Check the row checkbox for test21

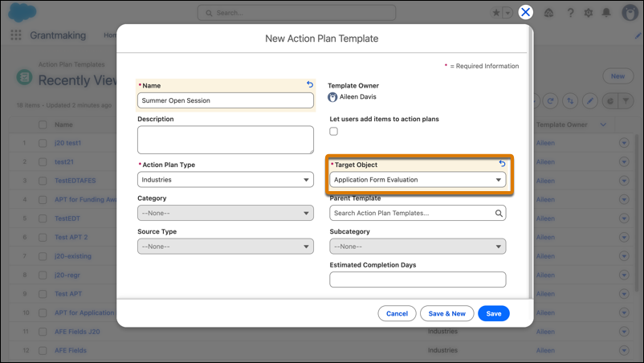[43, 161]
